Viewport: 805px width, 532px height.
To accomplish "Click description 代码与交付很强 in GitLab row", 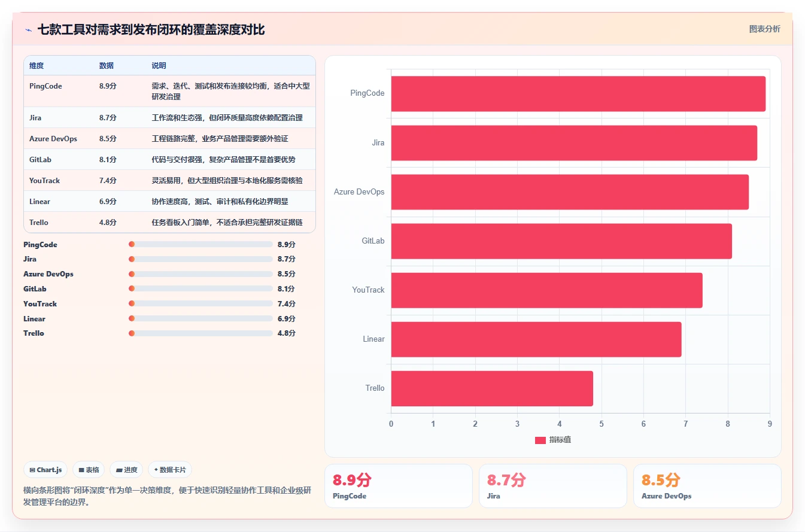I will click(x=223, y=160).
